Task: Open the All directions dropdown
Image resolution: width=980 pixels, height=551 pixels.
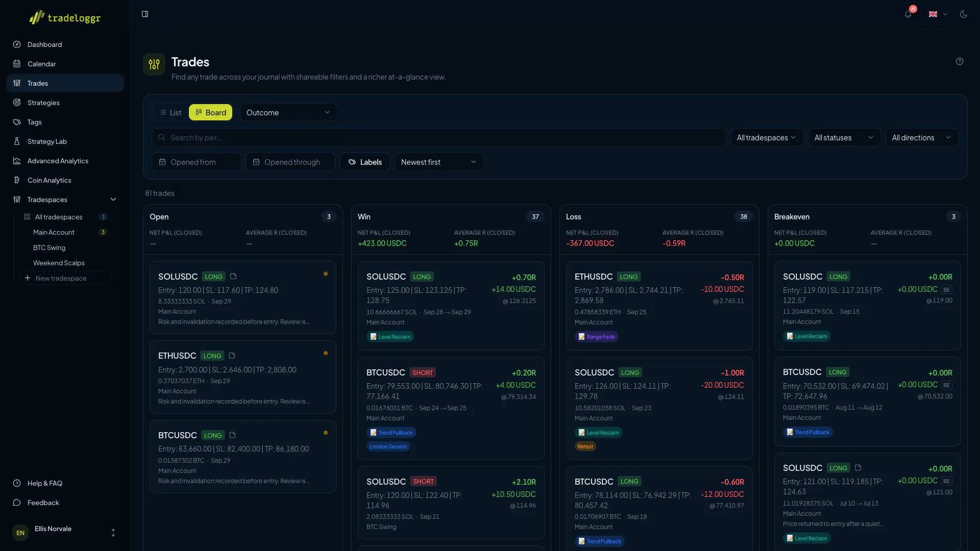Action: coord(922,137)
